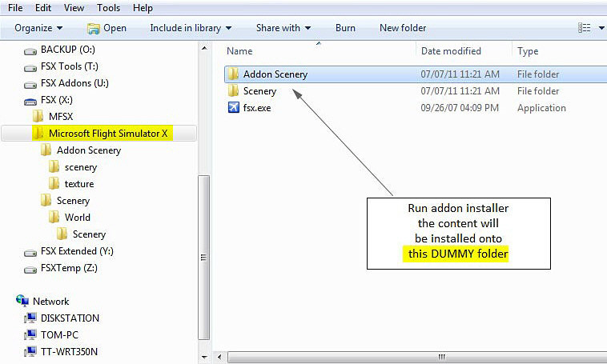
Task: Select TOM-PC network label
Action: [59, 335]
